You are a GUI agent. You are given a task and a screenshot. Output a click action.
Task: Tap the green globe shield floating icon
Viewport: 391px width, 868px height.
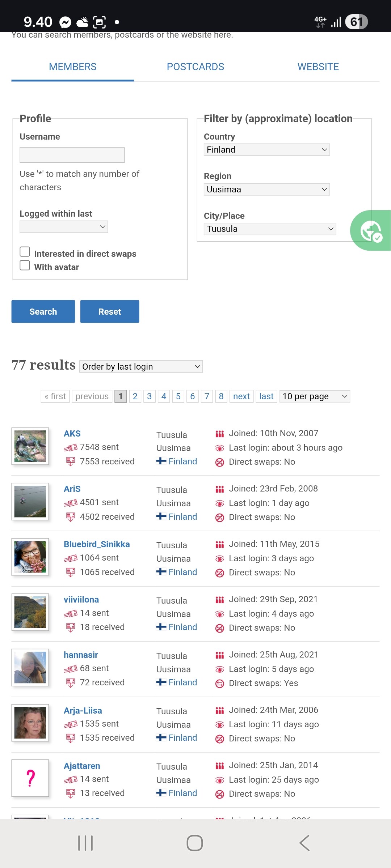pyautogui.click(x=371, y=230)
